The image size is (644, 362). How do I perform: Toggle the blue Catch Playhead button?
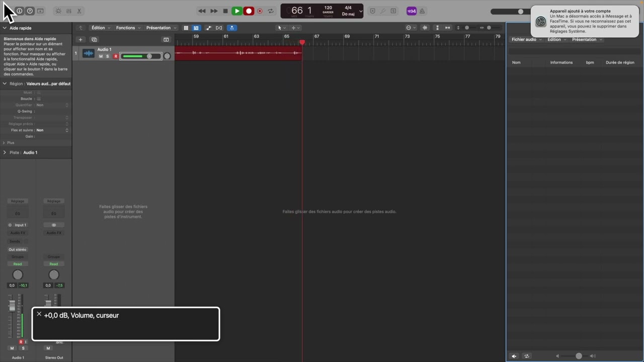point(232,28)
